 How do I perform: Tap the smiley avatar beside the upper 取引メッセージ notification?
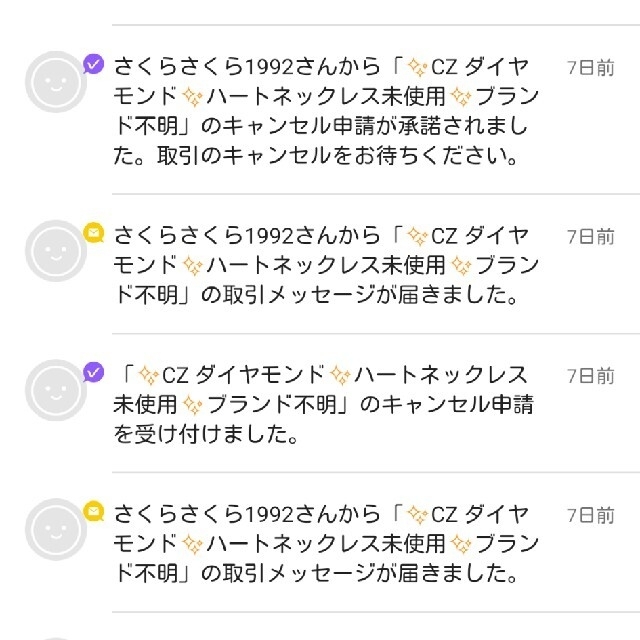coord(56,251)
